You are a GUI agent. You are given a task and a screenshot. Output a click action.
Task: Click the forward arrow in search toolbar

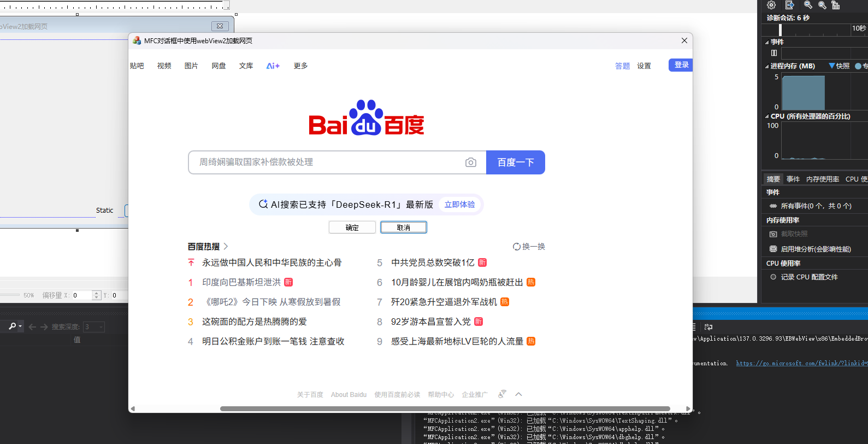(45, 326)
